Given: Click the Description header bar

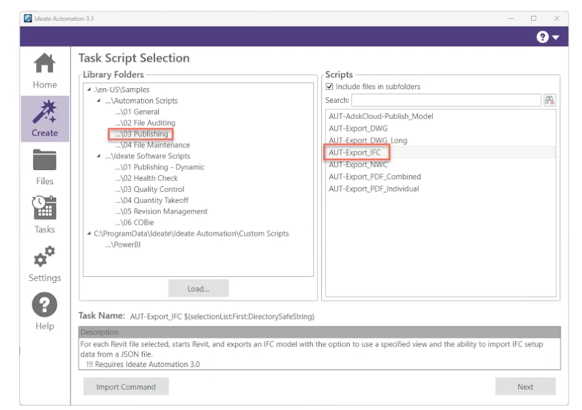Looking at the screenshot, I should click(319, 332).
